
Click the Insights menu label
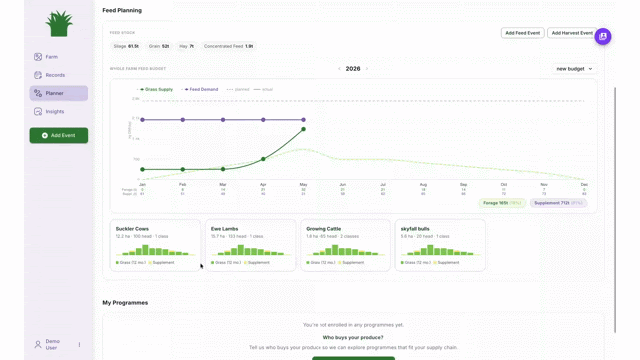pos(55,111)
